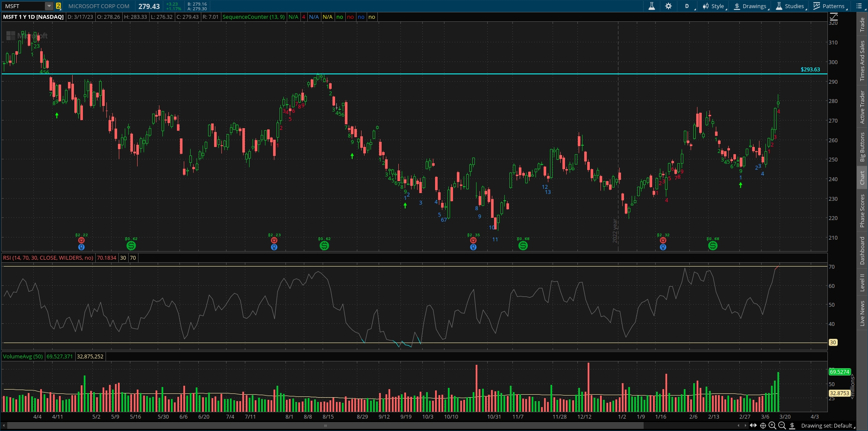Click the price axis scale curve icon
Image resolution: width=868 pixels, height=431 pixels.
(x=833, y=18)
